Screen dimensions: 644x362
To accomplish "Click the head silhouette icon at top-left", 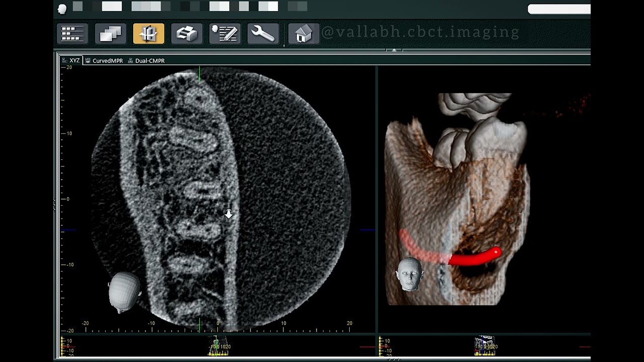I will coord(62,9).
